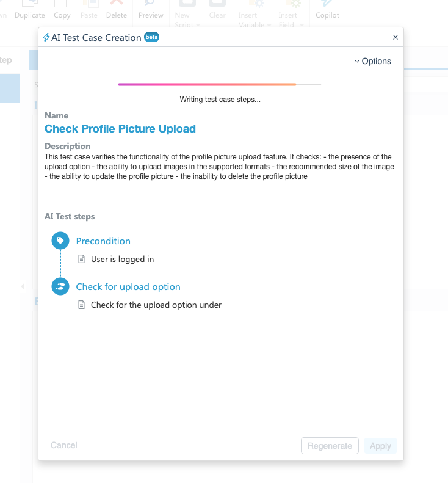Click the footsteps icon beside Check for upload option
Image resolution: width=448 pixels, height=483 pixels.
60,286
